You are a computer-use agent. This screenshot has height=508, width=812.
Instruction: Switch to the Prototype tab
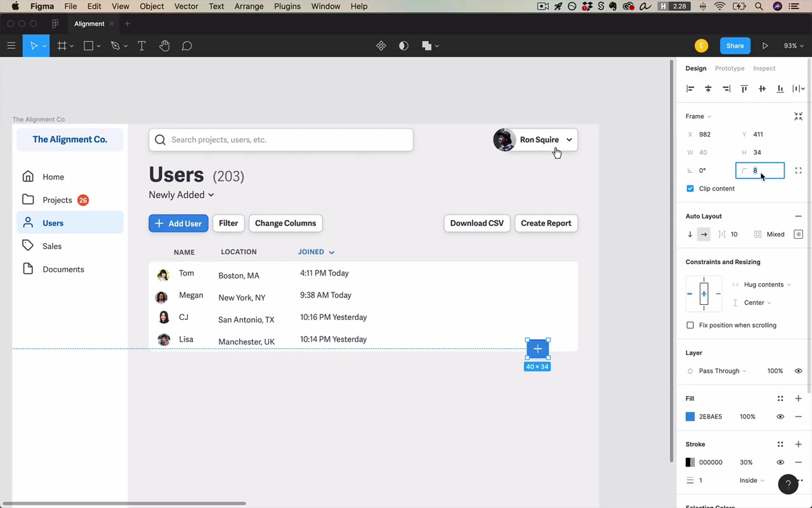click(x=730, y=69)
